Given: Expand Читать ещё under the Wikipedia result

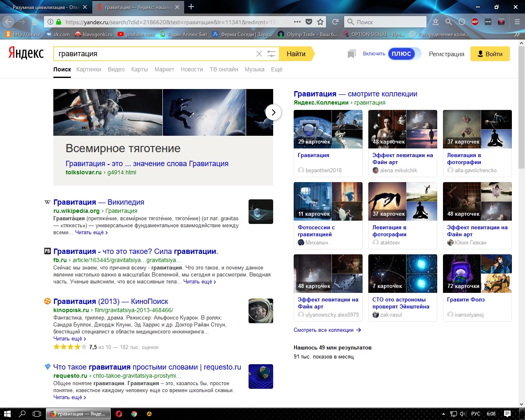Looking at the screenshot, I should [91, 233].
